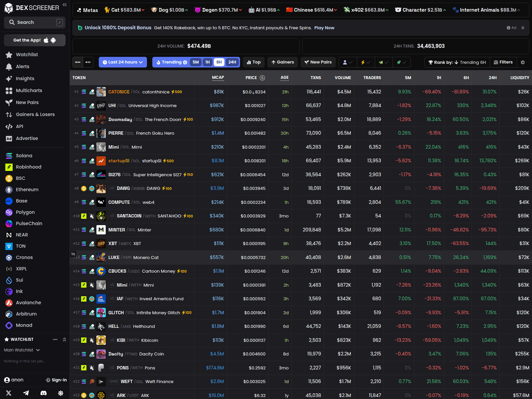
Task: Select the Solana chain icon
Action: pos(9,156)
